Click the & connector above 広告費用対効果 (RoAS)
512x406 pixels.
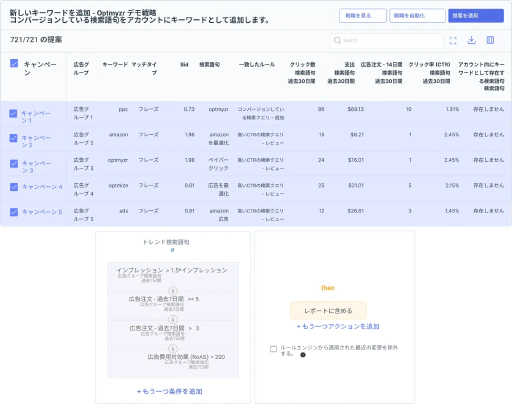(173, 349)
